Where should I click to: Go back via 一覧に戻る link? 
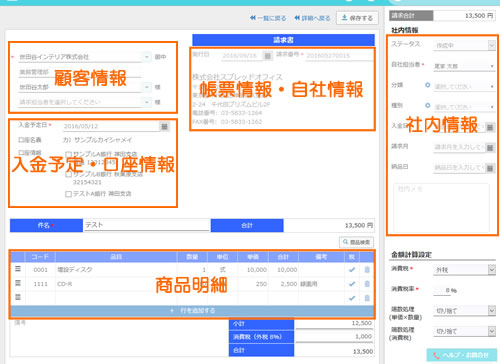click(268, 18)
